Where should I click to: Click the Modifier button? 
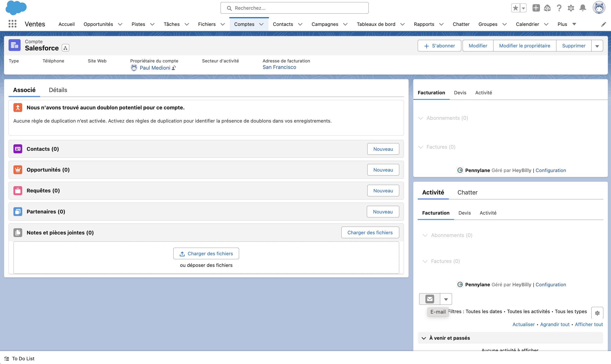pos(478,46)
